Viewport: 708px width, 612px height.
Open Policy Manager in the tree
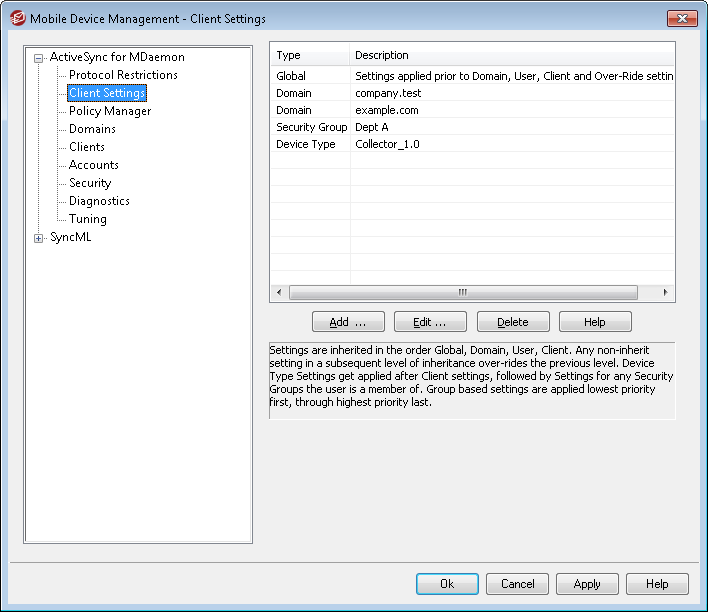(x=110, y=111)
